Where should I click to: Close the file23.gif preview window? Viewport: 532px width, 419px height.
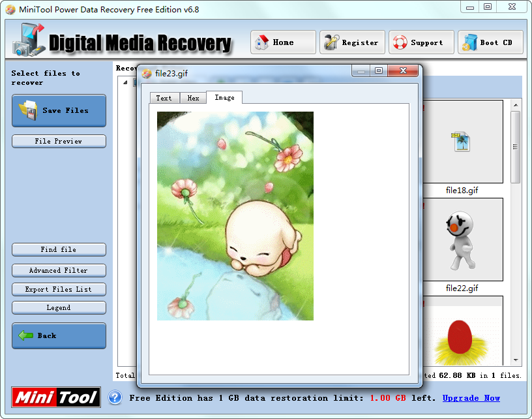403,70
